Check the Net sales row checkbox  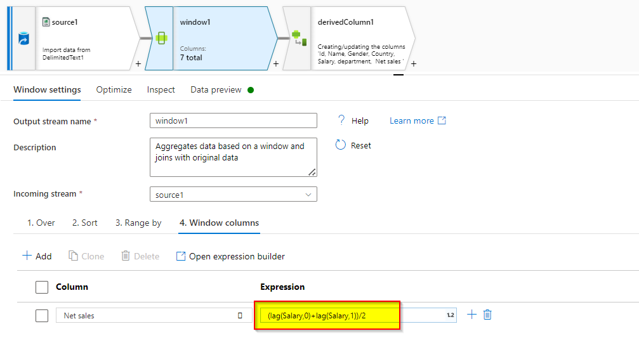(42, 316)
